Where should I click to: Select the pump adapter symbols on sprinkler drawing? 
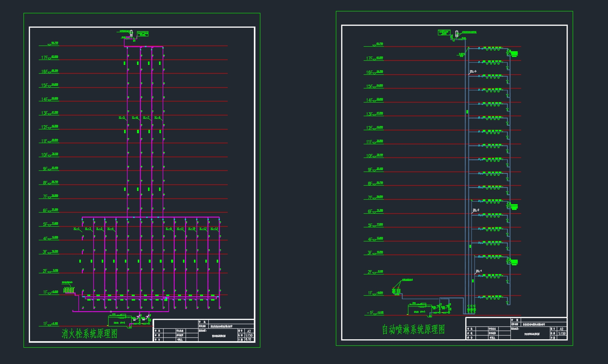click(x=396, y=291)
